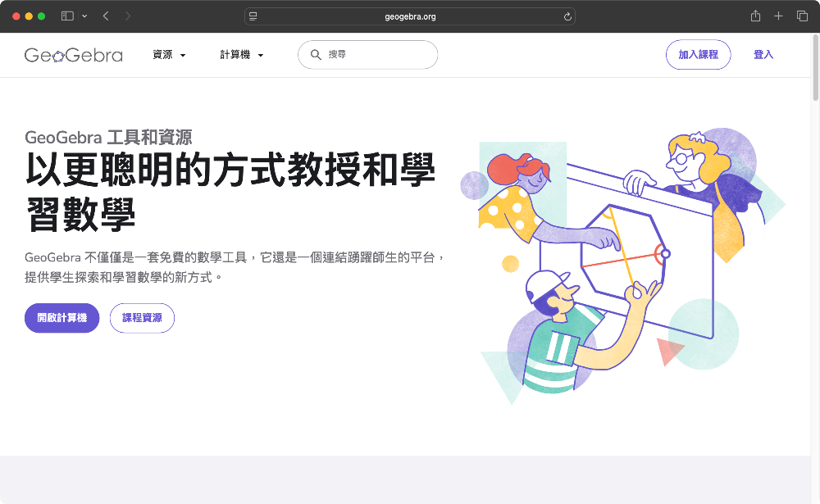The image size is (820, 504).
Task: Click the page vertical scrollbar
Action: [815, 67]
